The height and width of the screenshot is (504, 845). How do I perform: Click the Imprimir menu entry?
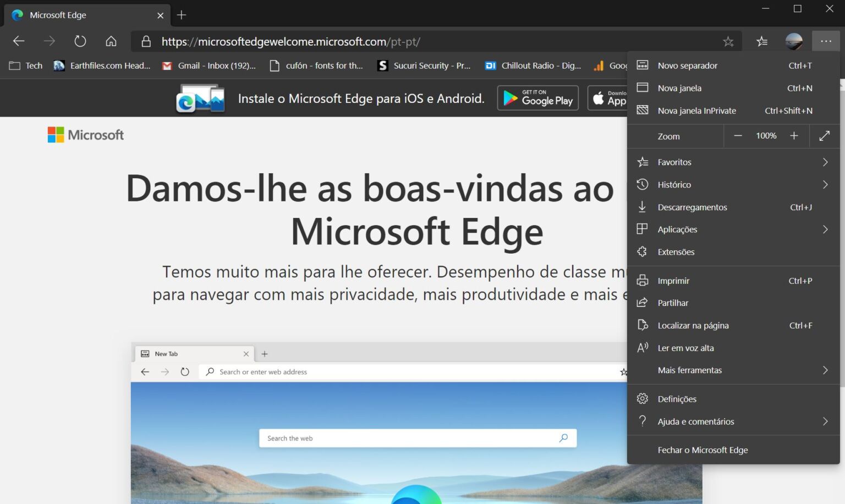point(673,281)
